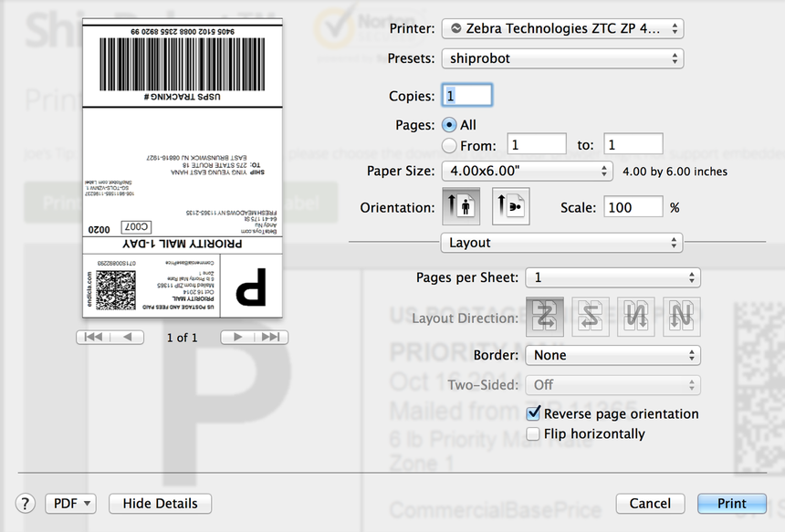Jump to last preview page

point(271,338)
